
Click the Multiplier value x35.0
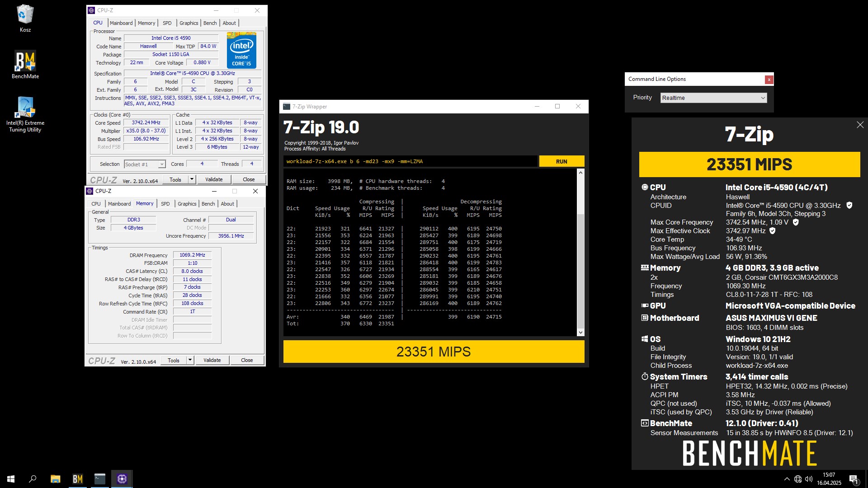(146, 131)
